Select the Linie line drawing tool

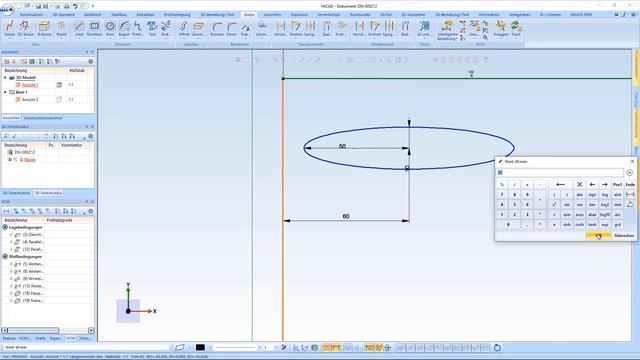[x=79, y=28]
